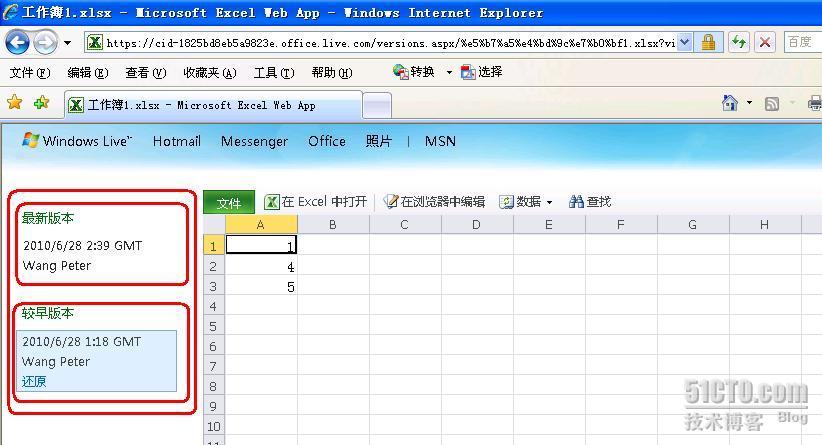The width and height of the screenshot is (822, 445).
Task: Click the red Stop loading icon
Action: click(765, 42)
